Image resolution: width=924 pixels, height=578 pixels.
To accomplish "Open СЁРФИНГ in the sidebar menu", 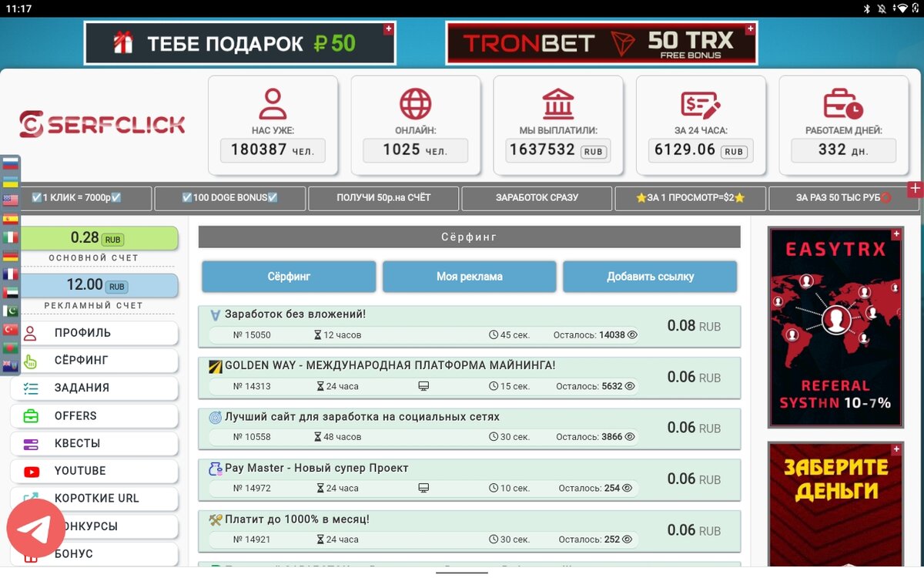I will 94,361.
